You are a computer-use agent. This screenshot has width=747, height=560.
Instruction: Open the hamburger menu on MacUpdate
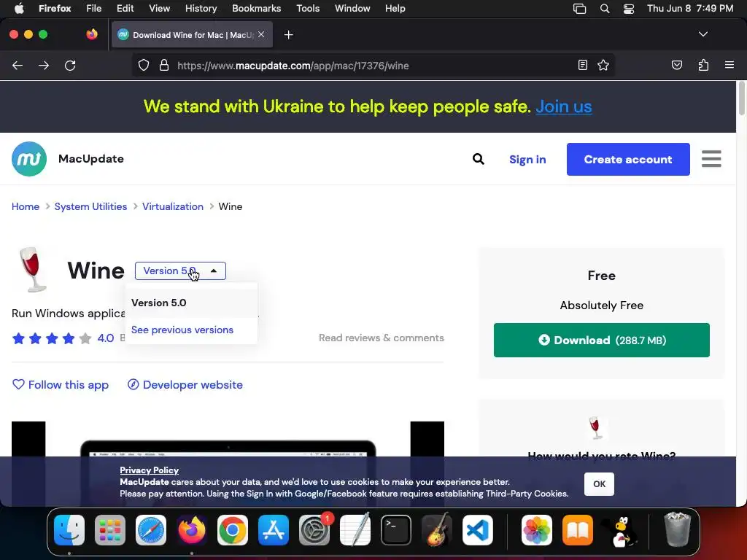tap(711, 159)
